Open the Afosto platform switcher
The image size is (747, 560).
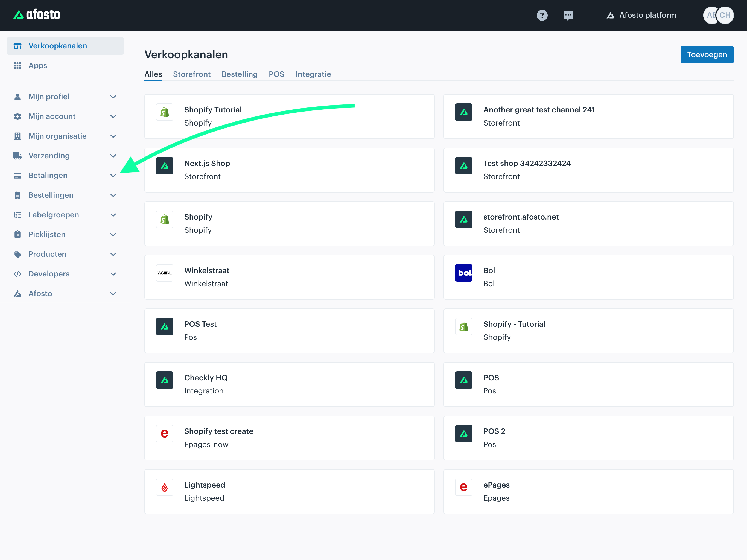(641, 15)
